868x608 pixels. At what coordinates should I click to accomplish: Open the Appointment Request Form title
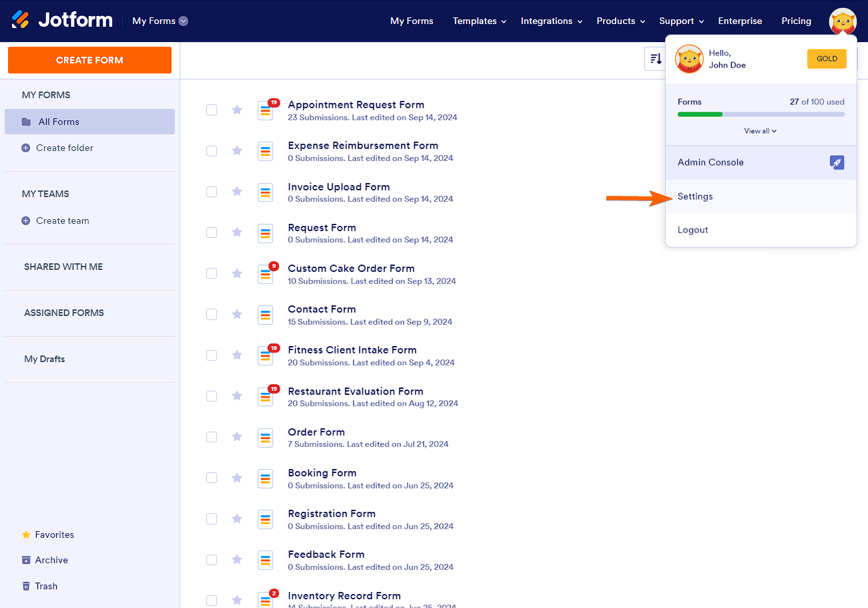(356, 105)
